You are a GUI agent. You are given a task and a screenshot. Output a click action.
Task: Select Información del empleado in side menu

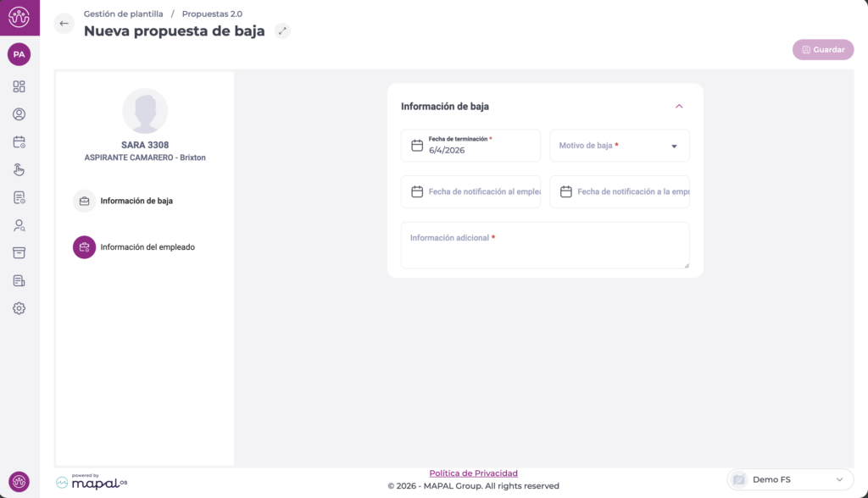click(x=147, y=247)
